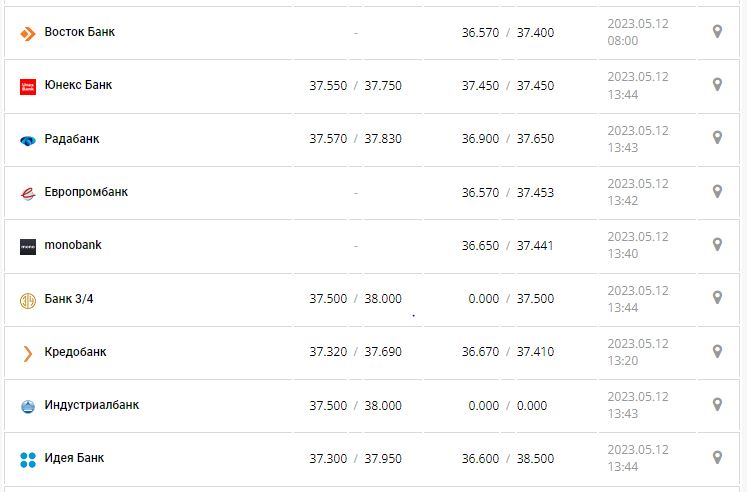Click the monobank location pin icon
The image size is (747, 492).
[717, 244]
